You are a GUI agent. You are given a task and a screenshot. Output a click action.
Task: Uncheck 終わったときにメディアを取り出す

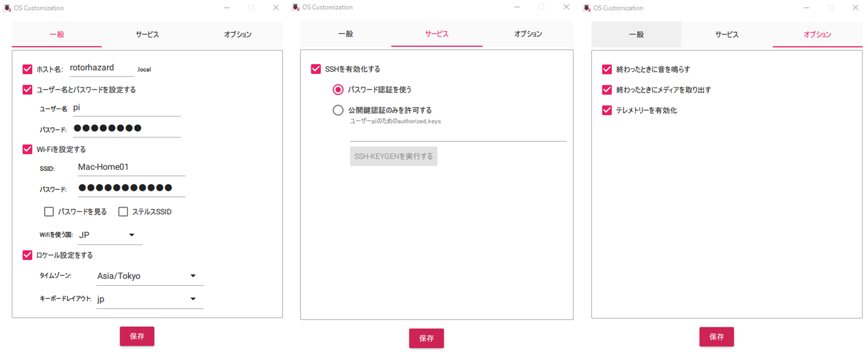607,90
